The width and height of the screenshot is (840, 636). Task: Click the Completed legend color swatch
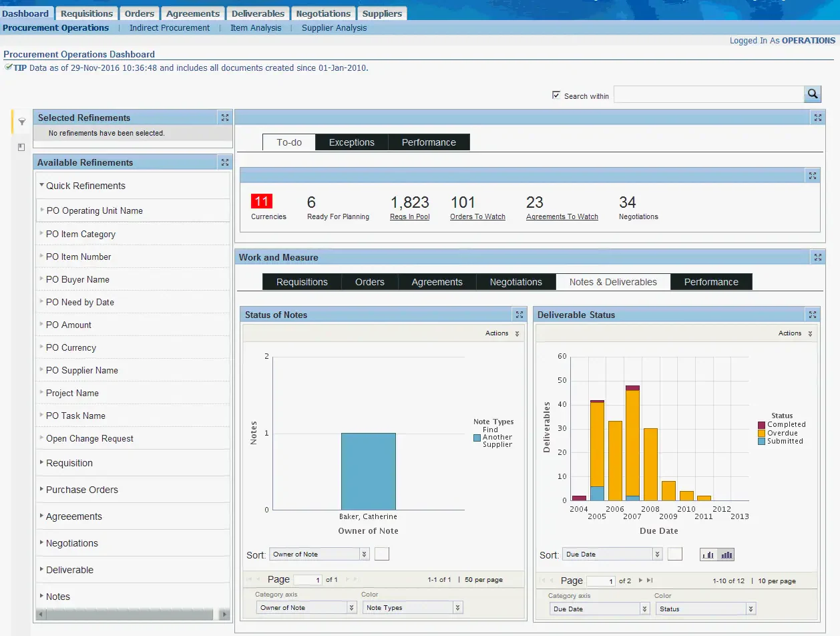(x=761, y=425)
